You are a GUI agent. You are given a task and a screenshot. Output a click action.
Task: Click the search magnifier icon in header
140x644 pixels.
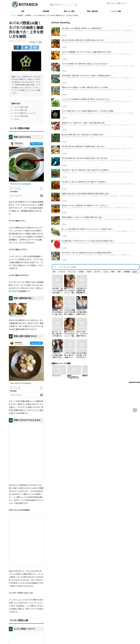click(76, 5)
